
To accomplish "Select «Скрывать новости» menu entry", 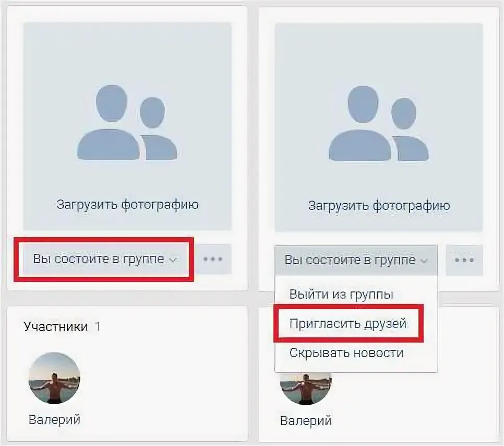I will tap(346, 353).
